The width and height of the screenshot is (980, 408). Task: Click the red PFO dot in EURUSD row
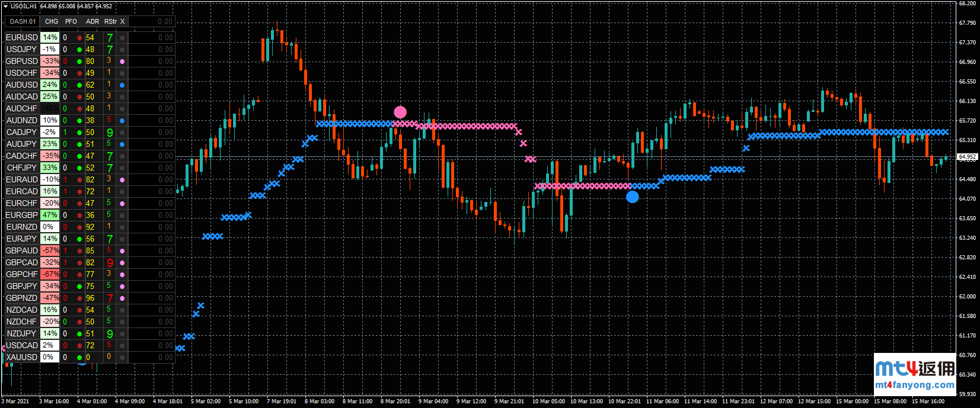79,37
